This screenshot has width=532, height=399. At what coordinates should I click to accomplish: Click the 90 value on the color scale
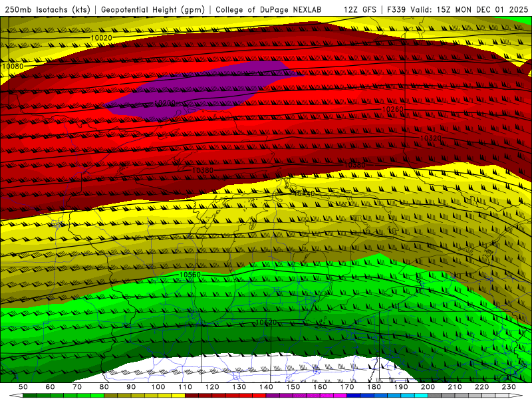(x=131, y=387)
